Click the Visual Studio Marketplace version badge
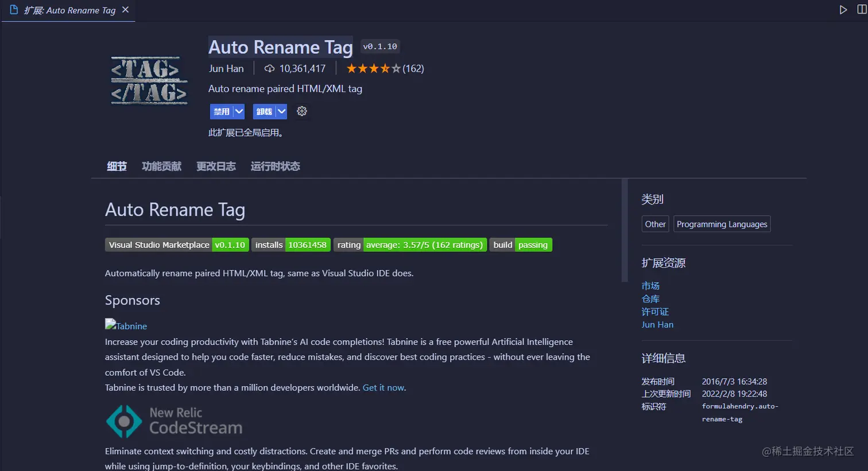 point(177,245)
